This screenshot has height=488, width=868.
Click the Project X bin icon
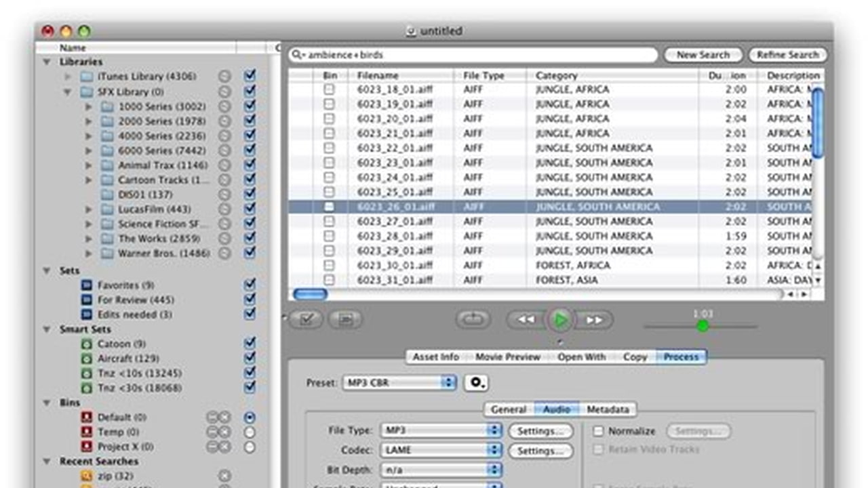86,447
